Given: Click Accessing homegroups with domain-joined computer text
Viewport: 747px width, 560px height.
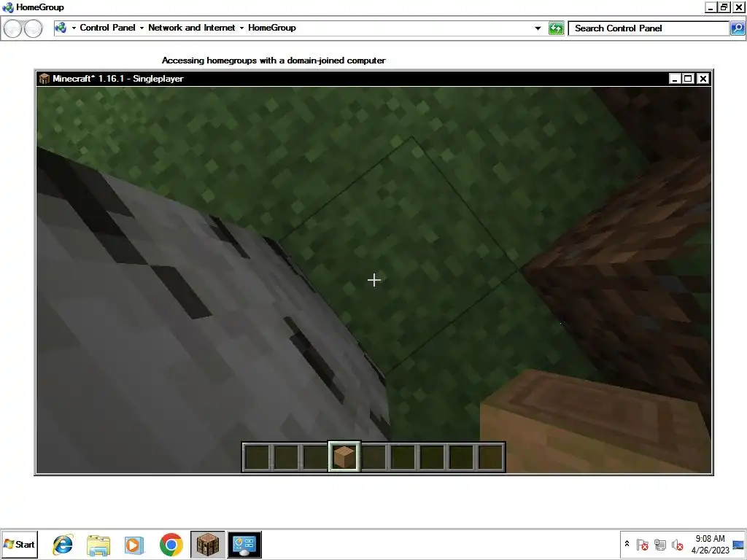Looking at the screenshot, I should pyautogui.click(x=274, y=61).
